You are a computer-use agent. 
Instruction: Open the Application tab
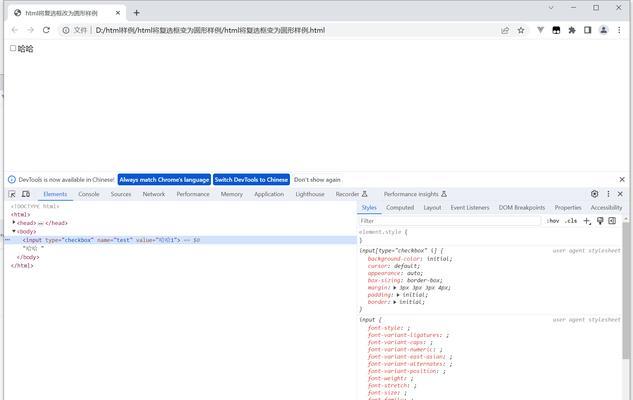click(x=269, y=194)
